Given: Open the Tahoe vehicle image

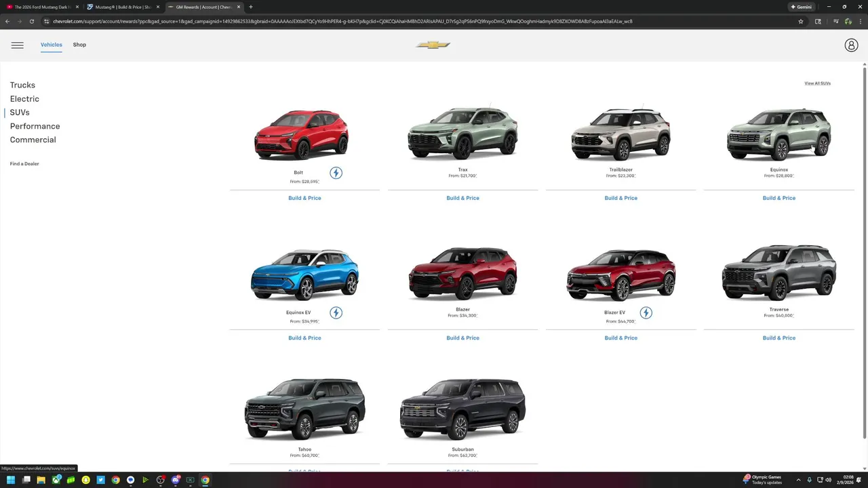Looking at the screenshot, I should pyautogui.click(x=304, y=409).
